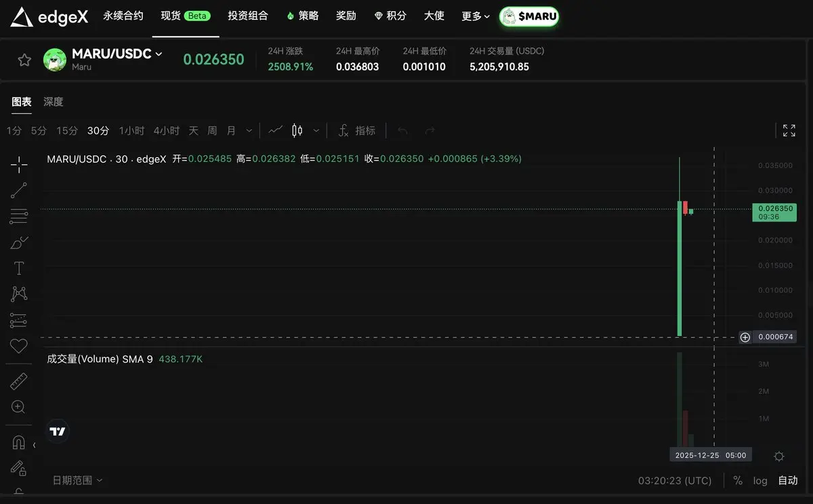Toggle log scale mode
Image resolution: width=813 pixels, height=504 pixels.
[x=760, y=480]
